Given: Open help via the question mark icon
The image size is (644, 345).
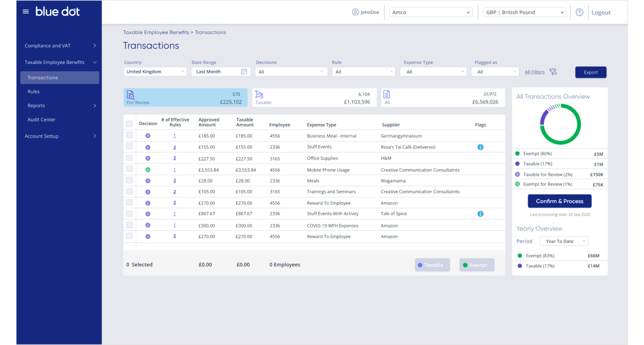Looking at the screenshot, I should 579,12.
